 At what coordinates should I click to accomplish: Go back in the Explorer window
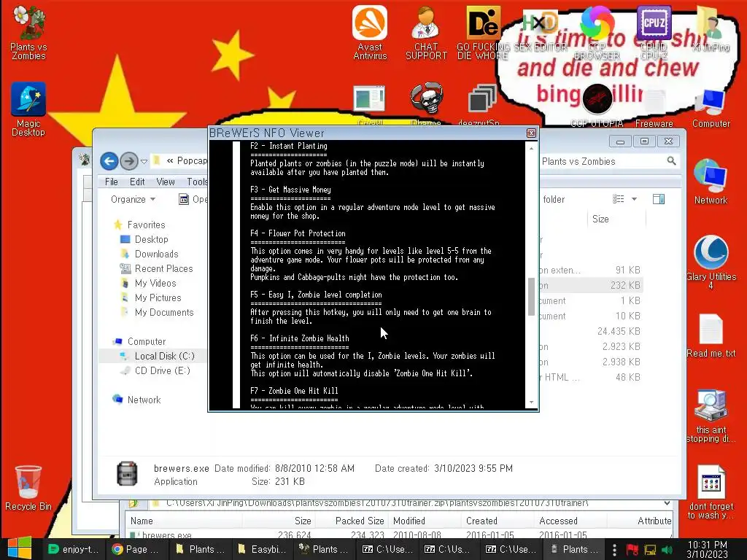point(109,161)
